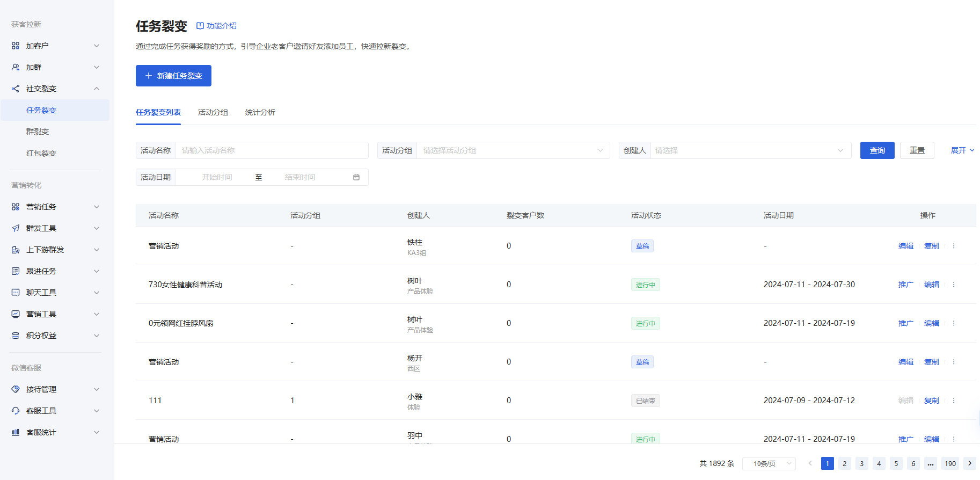Open more options for 111 row
This screenshot has height=480, width=980.
tap(954, 401)
